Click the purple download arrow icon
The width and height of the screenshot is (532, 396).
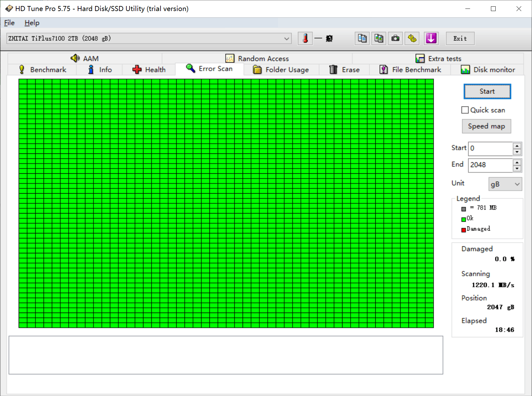431,39
